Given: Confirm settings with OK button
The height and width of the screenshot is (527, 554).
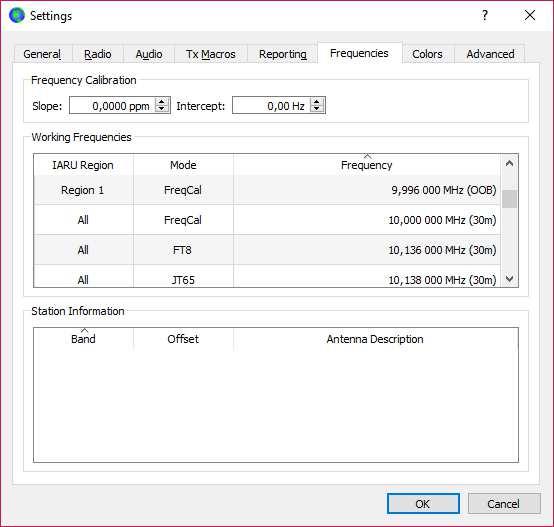Looking at the screenshot, I should pos(423,503).
